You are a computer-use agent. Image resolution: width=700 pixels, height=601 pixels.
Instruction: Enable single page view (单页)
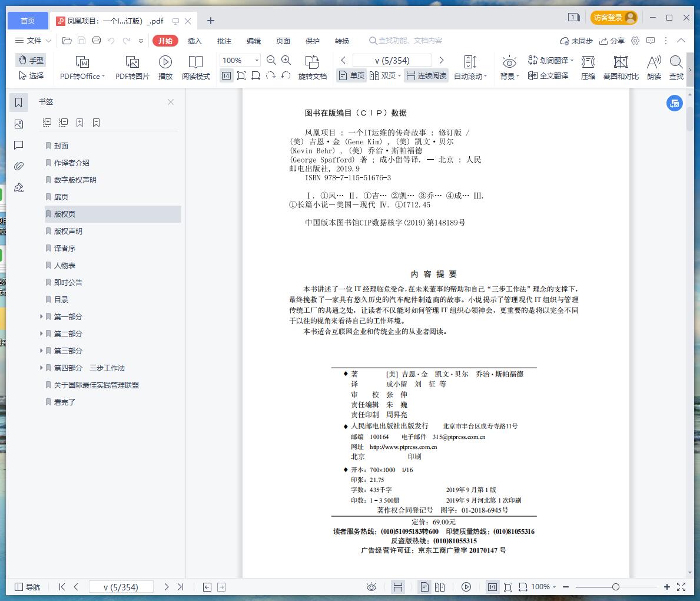[351, 75]
